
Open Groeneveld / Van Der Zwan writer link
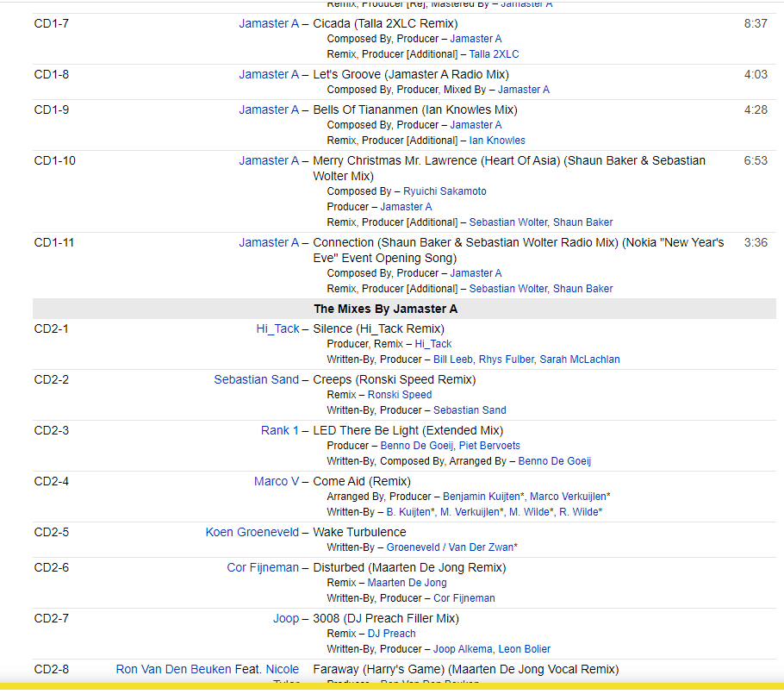451,547
